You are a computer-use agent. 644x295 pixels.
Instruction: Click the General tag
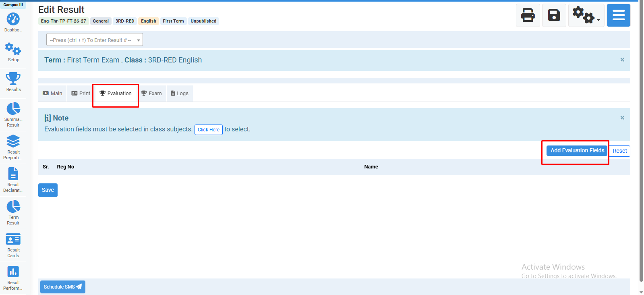point(101,21)
